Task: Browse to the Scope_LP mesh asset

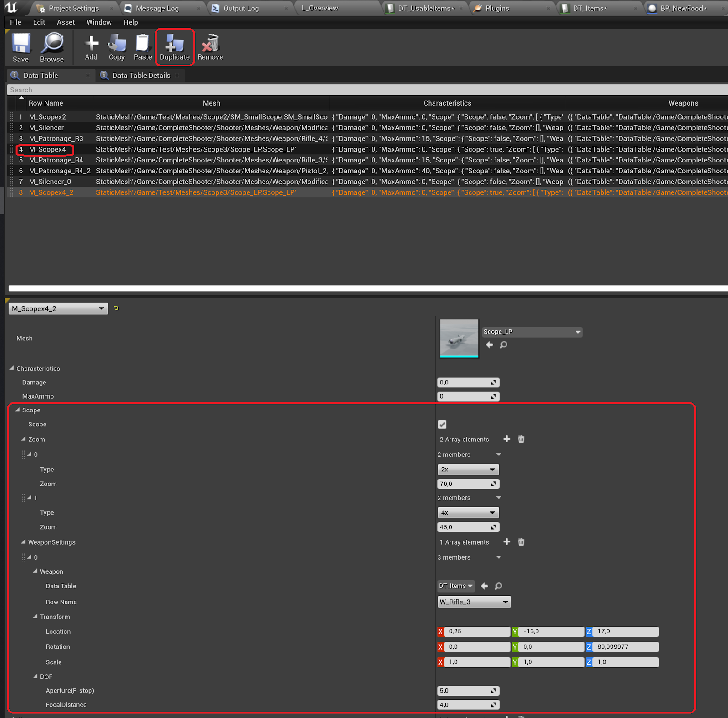Action: point(504,345)
